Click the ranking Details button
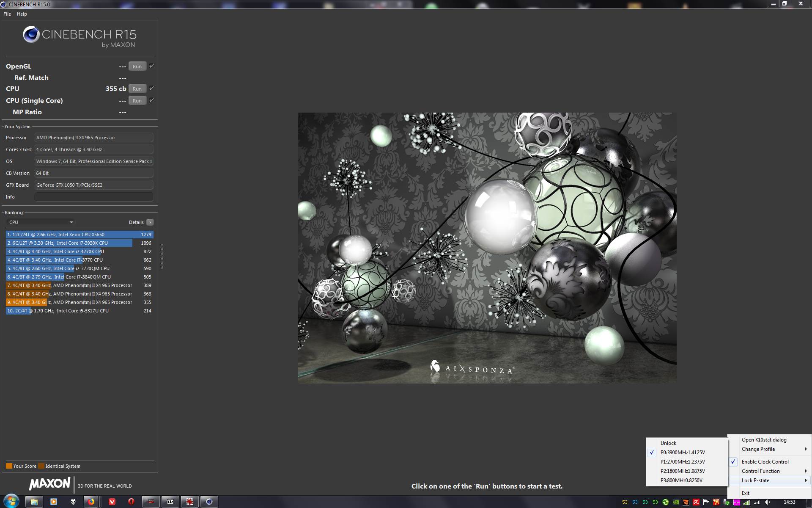 coord(149,222)
